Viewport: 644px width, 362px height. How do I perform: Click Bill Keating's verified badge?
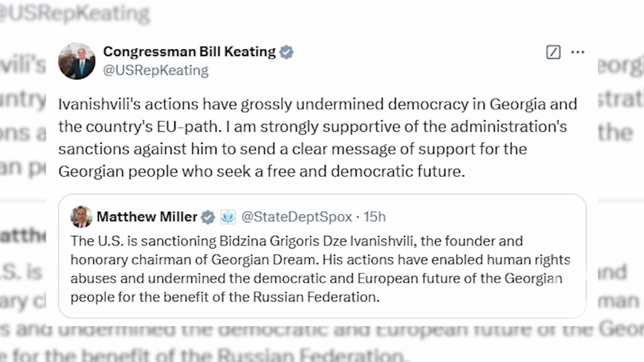coord(287,52)
